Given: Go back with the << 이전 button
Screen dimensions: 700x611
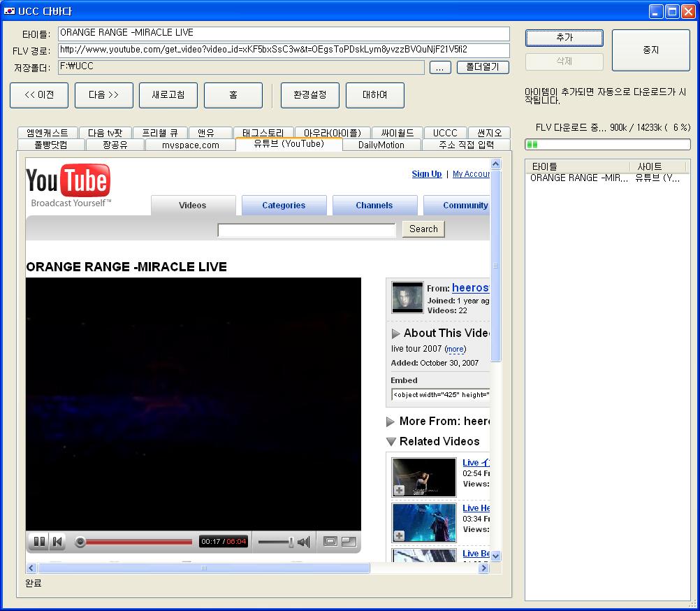Looking at the screenshot, I should click(x=39, y=95).
